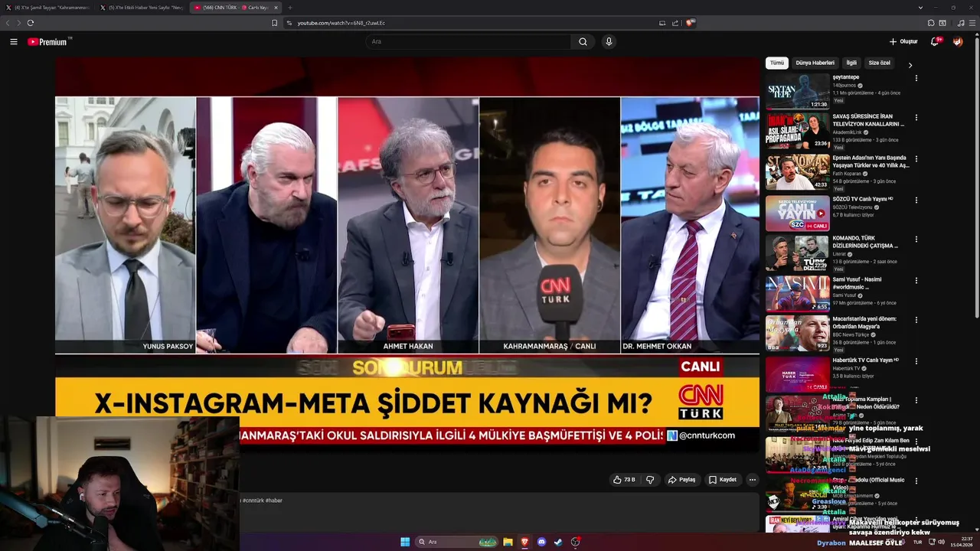Open Discord from the taskbar
The height and width of the screenshot is (551, 980).
[542, 542]
